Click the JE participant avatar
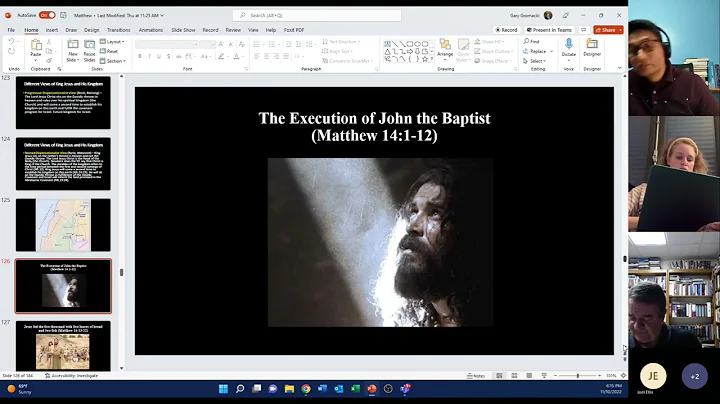The height and width of the screenshot is (404, 720). (x=653, y=376)
